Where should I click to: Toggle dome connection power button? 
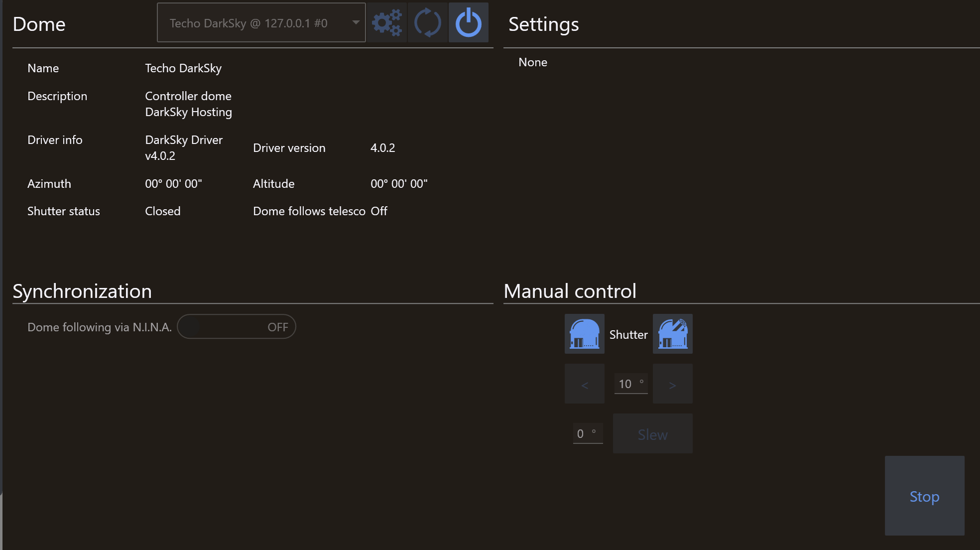[469, 22]
